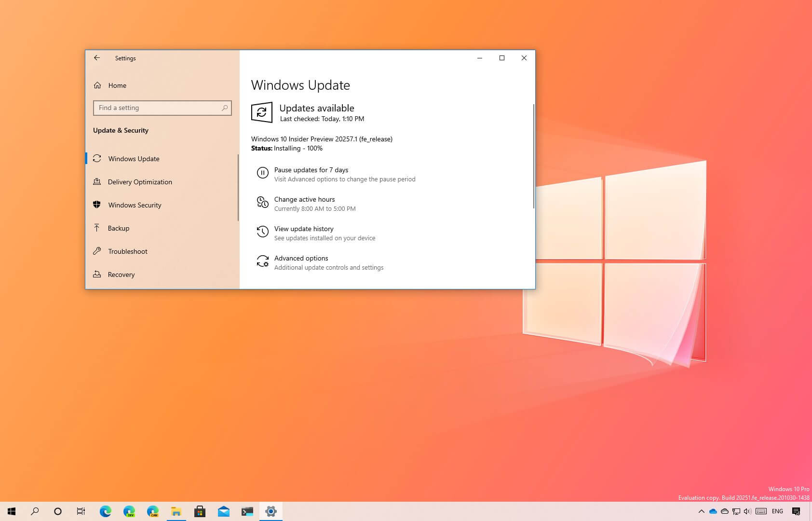This screenshot has width=812, height=521.
Task: Open View update history
Action: coord(304,229)
